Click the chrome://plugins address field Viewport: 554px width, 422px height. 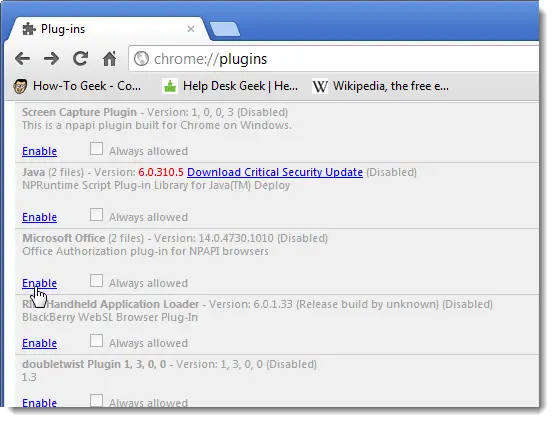(334, 59)
